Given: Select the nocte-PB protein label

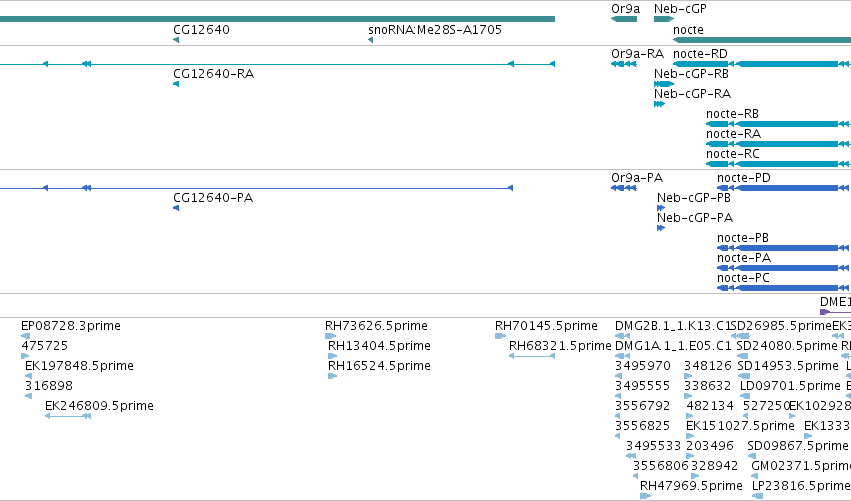Looking at the screenshot, I should point(742,238).
